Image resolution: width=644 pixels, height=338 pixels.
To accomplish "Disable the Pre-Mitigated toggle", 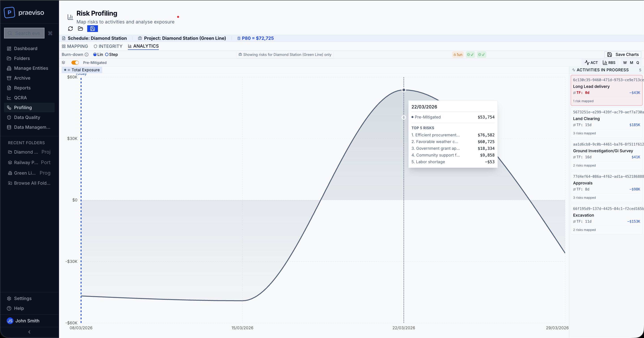I will click(x=75, y=63).
